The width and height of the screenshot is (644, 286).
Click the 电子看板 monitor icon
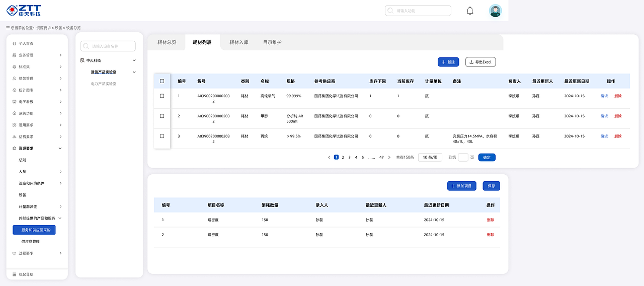point(14,102)
